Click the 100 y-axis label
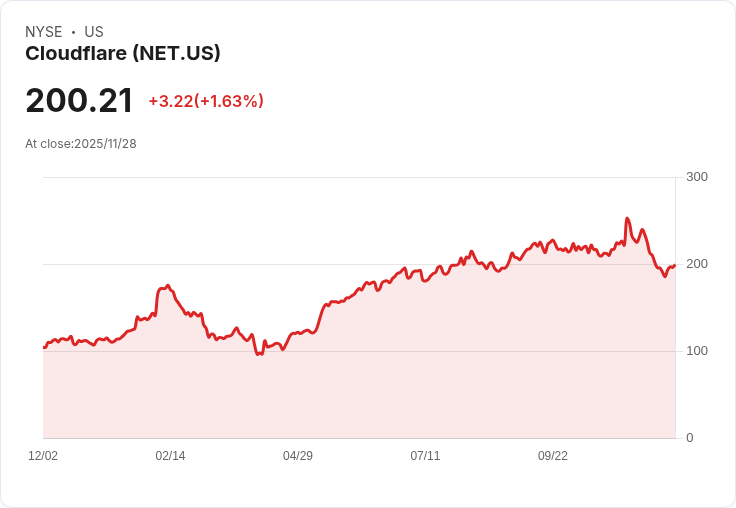Viewport: 736px width, 508px height. pos(697,351)
